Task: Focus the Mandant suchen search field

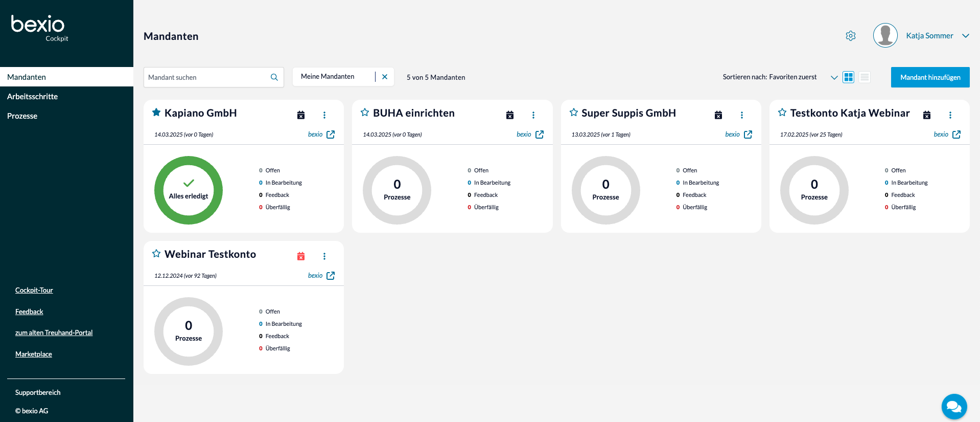Action: pos(207,77)
